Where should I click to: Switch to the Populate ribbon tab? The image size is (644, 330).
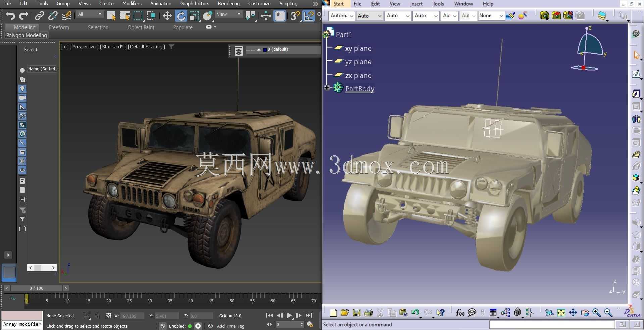click(x=183, y=27)
